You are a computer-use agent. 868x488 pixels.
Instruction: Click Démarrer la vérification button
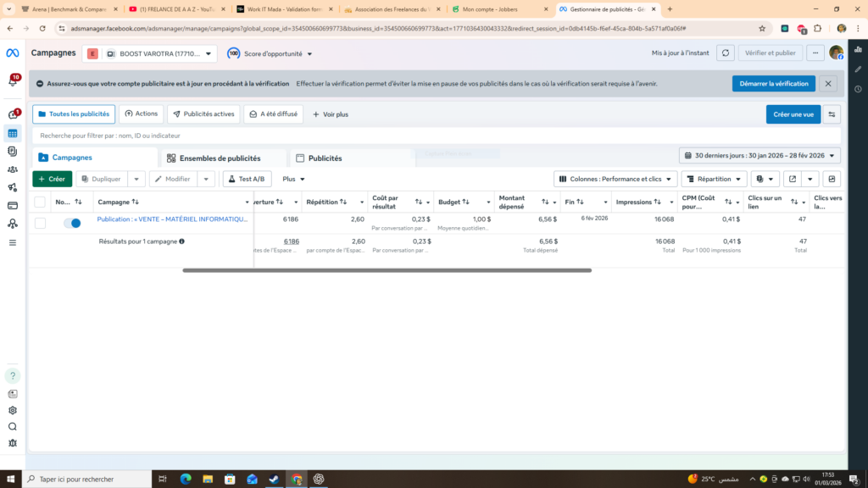tap(773, 84)
